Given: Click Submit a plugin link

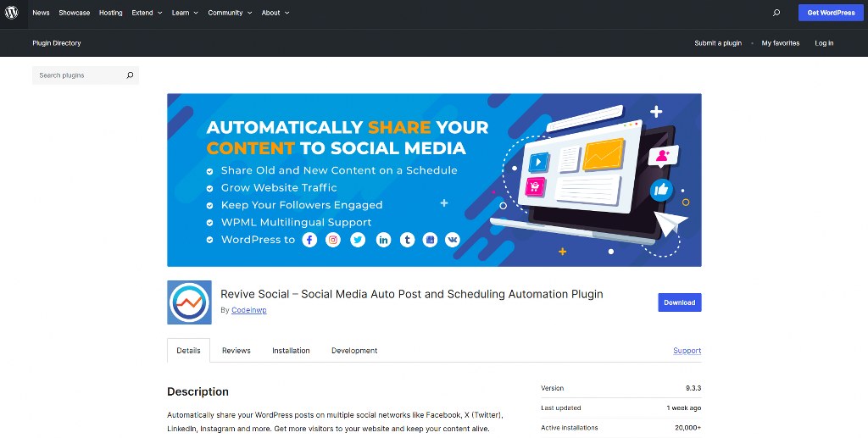Looking at the screenshot, I should 718,43.
